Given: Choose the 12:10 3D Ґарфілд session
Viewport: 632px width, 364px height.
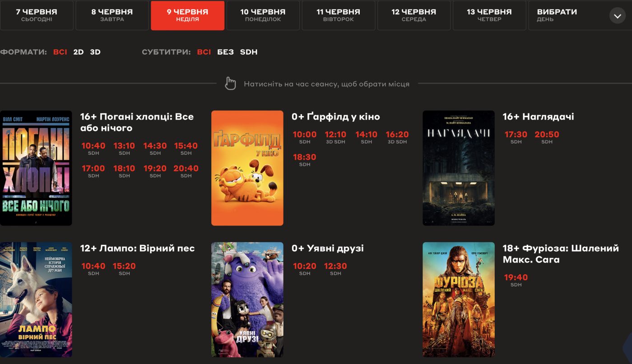Looking at the screenshot, I should 335,137.
